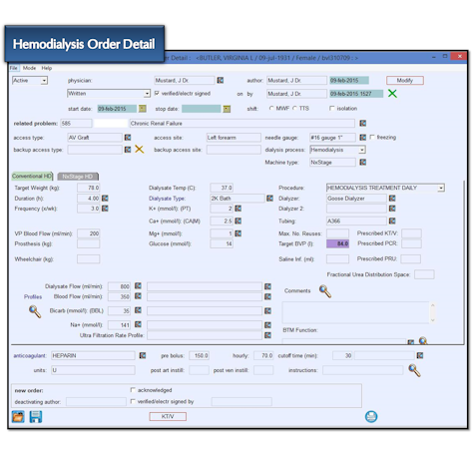476x449 pixels.
Task: Click the KT/V button
Action: pos(168,416)
